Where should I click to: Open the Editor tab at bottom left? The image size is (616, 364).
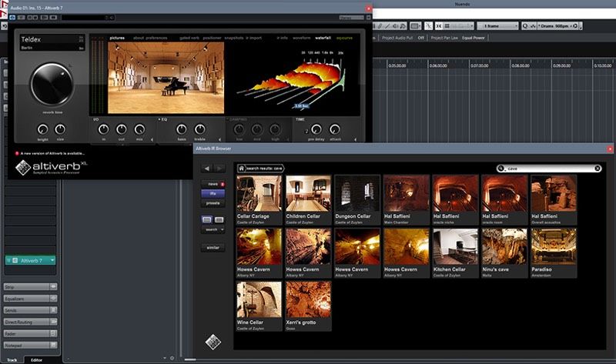coord(36,359)
